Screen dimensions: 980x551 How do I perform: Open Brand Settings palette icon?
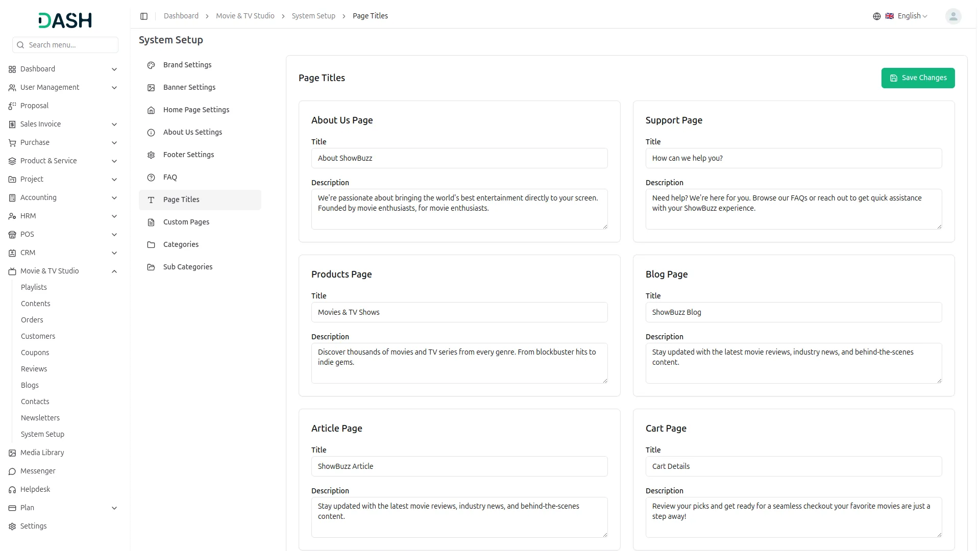pos(151,65)
